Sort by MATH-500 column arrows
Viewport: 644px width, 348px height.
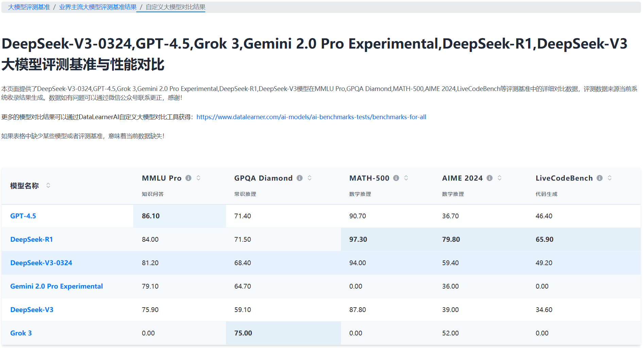[x=406, y=178]
